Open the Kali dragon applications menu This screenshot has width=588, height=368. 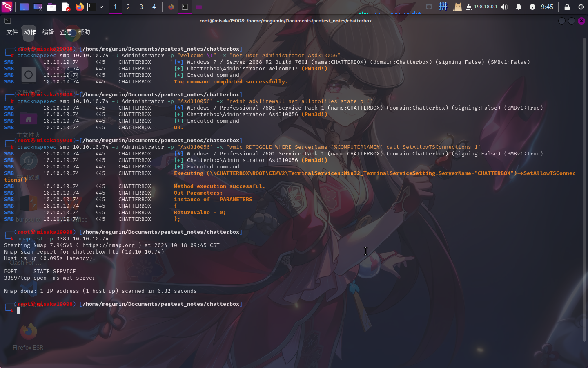point(7,7)
